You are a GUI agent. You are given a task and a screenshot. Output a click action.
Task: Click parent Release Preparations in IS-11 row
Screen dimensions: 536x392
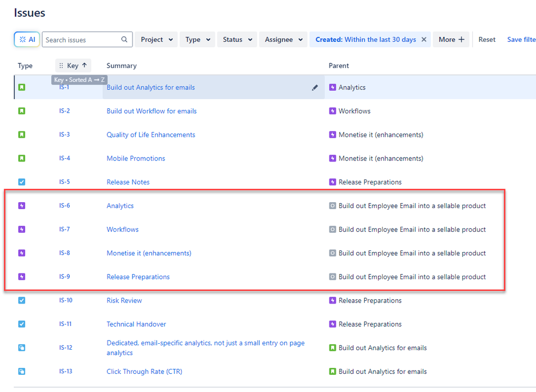(x=370, y=324)
